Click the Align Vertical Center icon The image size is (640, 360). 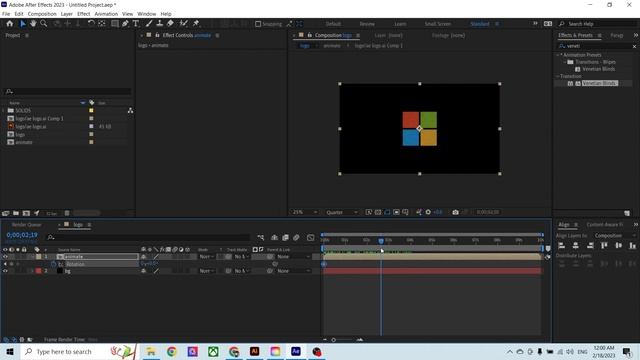(619, 245)
